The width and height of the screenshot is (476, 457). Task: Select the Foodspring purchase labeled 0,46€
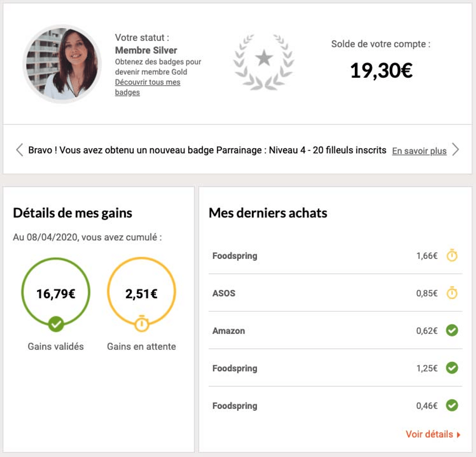pyautogui.click(x=335, y=405)
